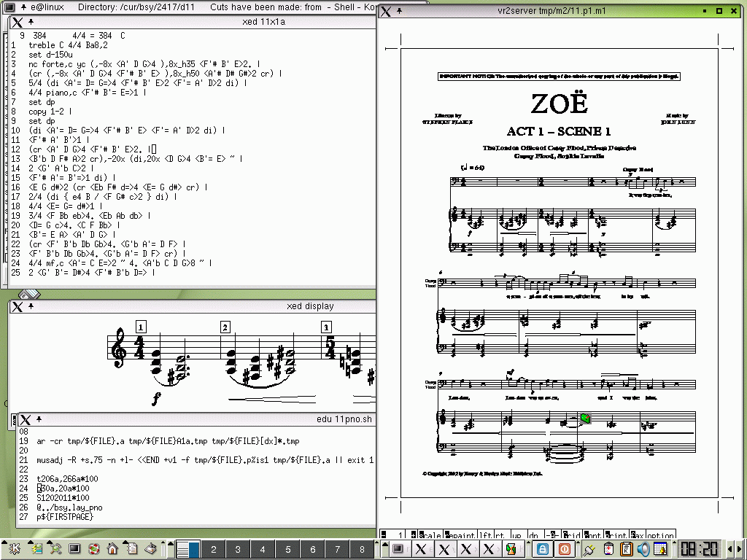This screenshot has width=747, height=560.
Task: Open the X window menu of vr2server window
Action: click(385, 12)
